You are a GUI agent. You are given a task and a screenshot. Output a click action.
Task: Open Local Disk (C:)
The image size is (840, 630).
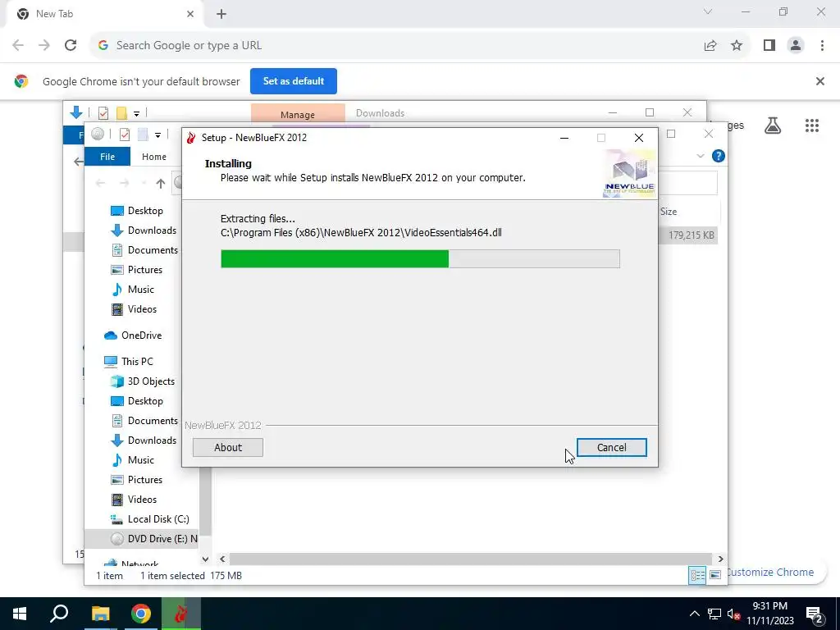point(150,519)
